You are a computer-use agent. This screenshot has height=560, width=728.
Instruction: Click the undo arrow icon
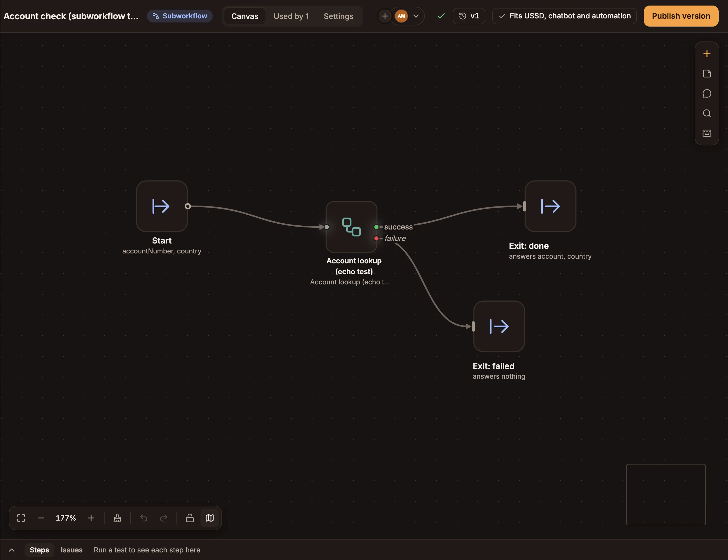[144, 518]
